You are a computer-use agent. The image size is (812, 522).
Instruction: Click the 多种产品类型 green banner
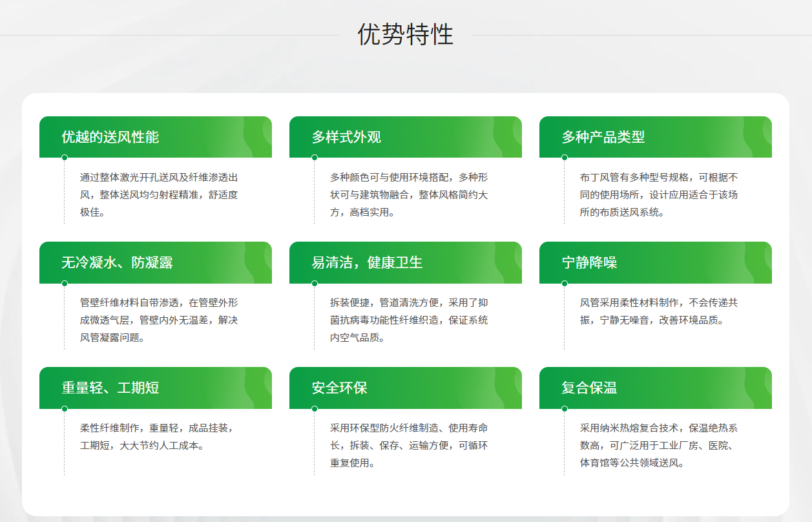655,137
